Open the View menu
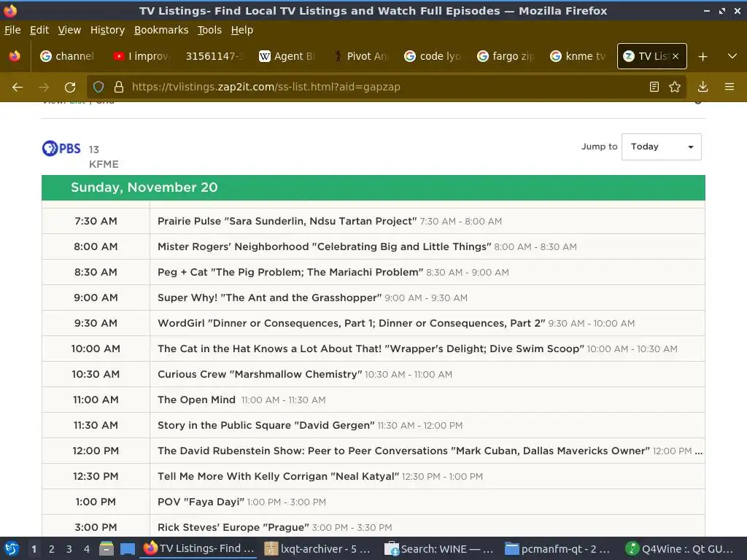 [69, 30]
